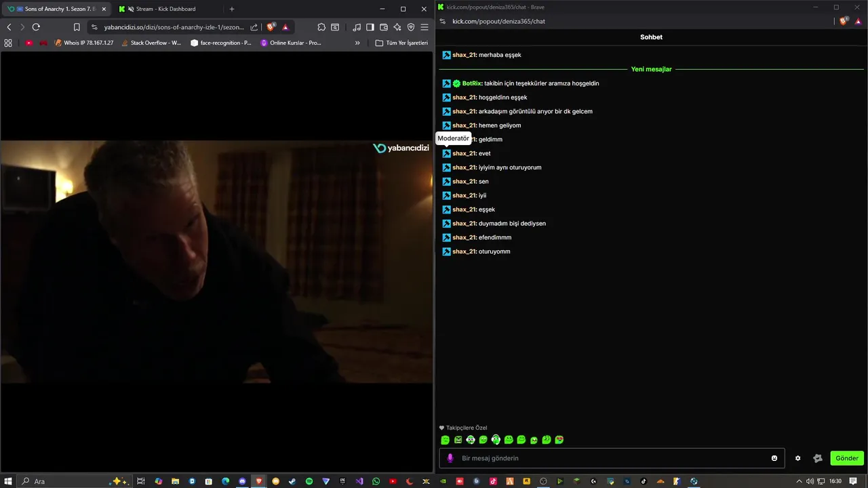Open the Brave hamburger main menu
Screen dimensions: 868x488
pos(425,27)
